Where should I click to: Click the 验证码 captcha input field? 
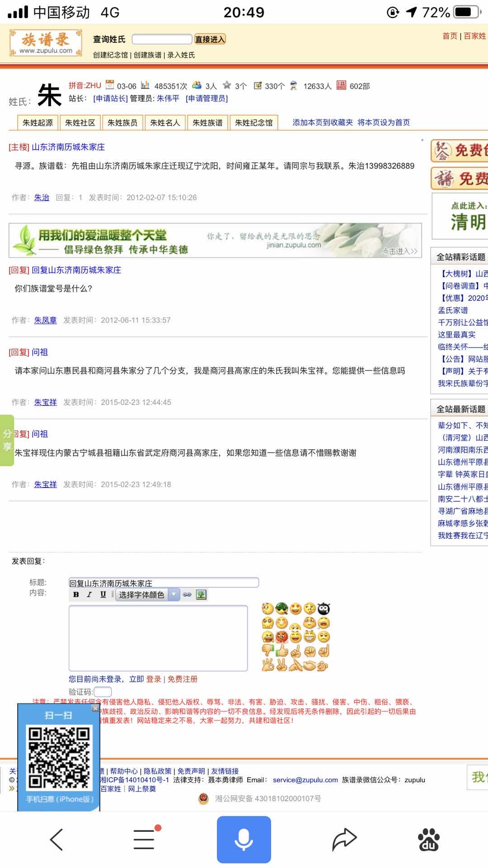pos(103,692)
